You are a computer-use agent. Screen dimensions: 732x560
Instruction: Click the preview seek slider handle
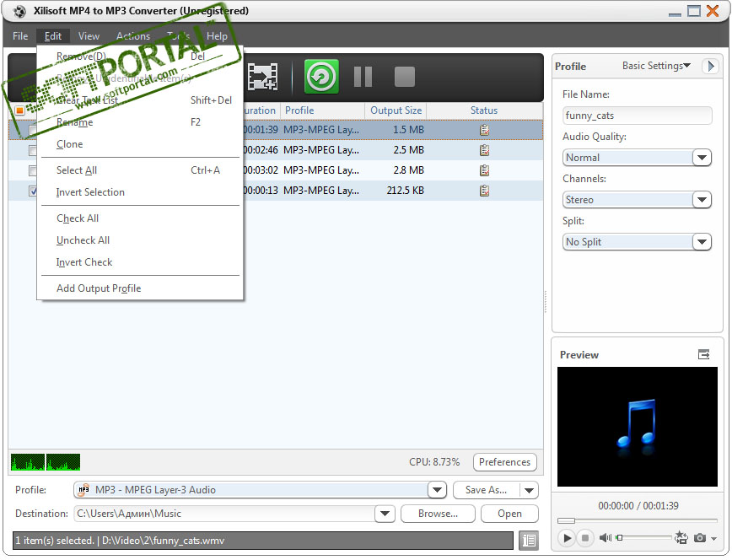pos(566,520)
